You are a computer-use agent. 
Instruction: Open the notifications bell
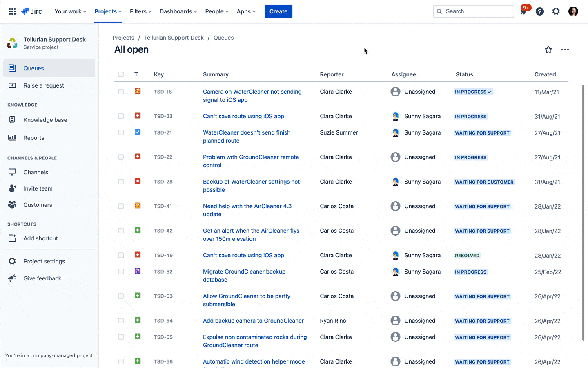523,11
